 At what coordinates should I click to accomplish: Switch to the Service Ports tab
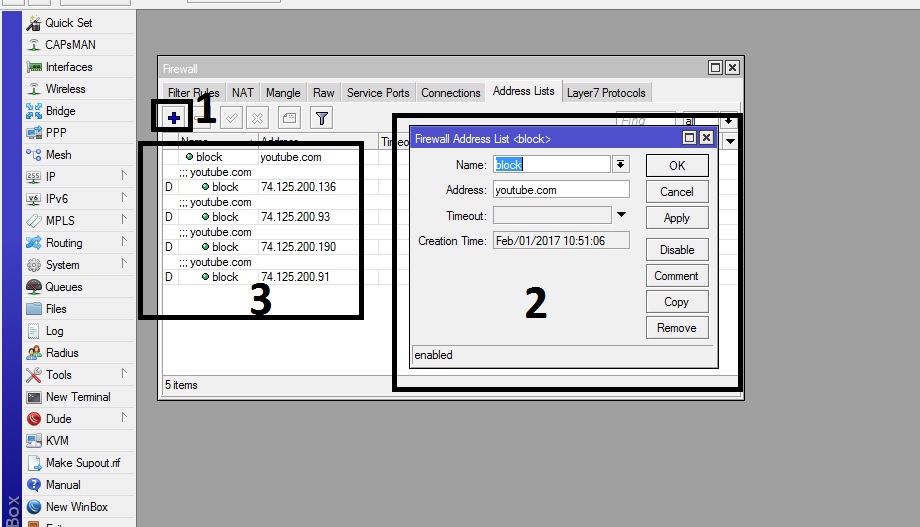378,93
